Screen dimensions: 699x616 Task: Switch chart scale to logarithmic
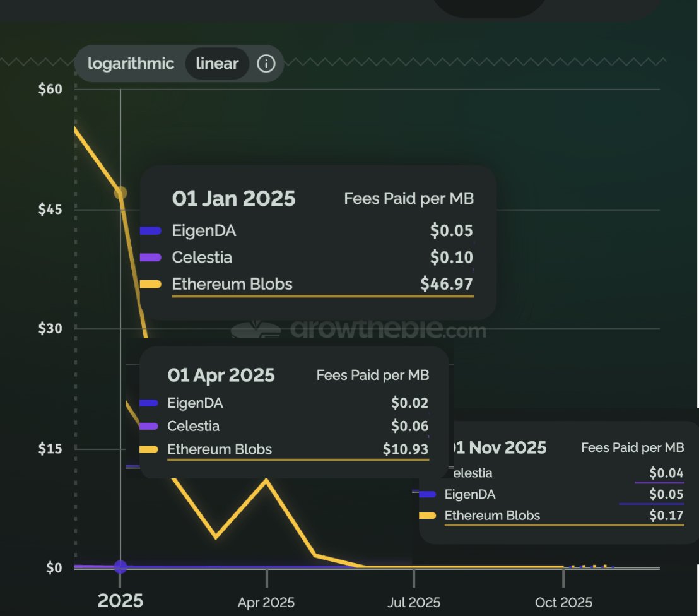131,63
